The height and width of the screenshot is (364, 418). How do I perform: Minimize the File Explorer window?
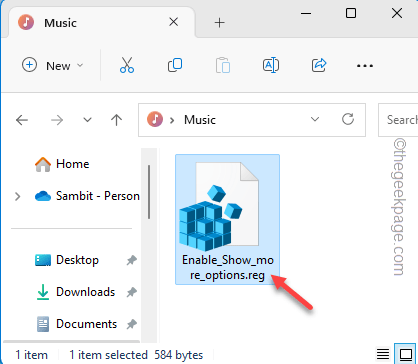[x=306, y=13]
